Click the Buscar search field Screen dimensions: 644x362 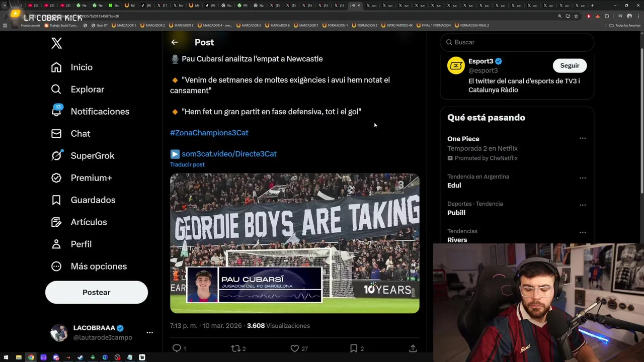[517, 42]
